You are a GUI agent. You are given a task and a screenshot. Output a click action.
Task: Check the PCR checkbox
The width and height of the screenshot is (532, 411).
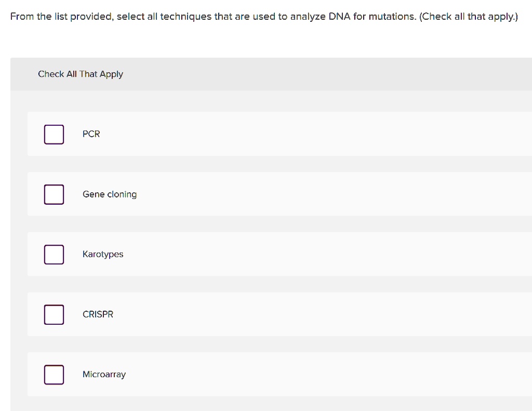54,135
